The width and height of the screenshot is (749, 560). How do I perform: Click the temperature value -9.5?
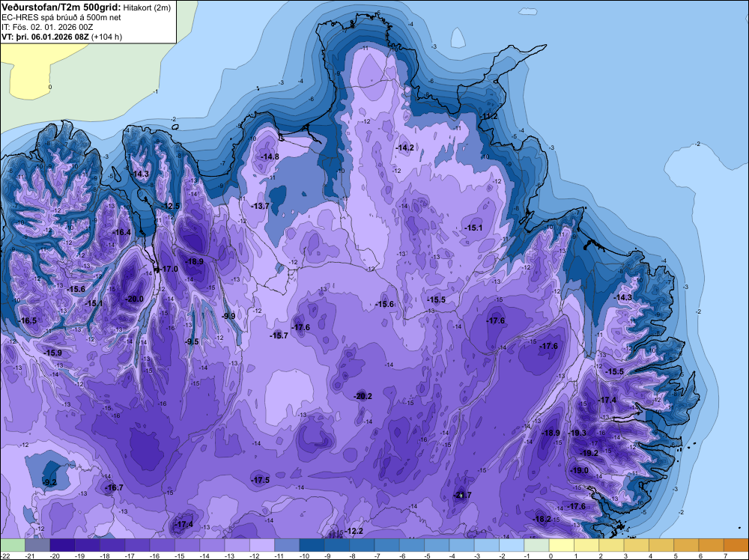point(192,342)
